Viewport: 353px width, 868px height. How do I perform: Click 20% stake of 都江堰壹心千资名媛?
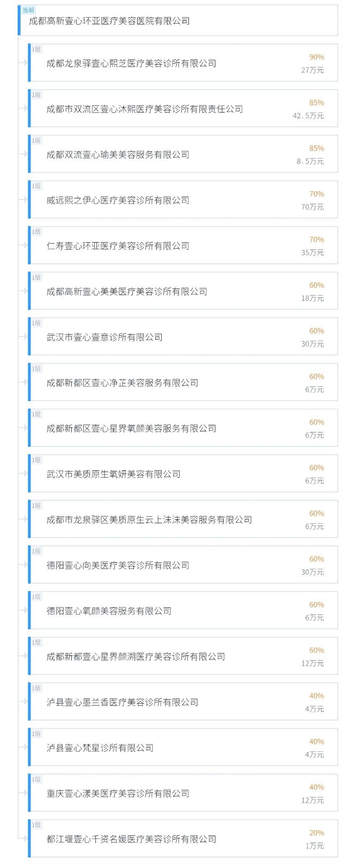click(x=316, y=833)
